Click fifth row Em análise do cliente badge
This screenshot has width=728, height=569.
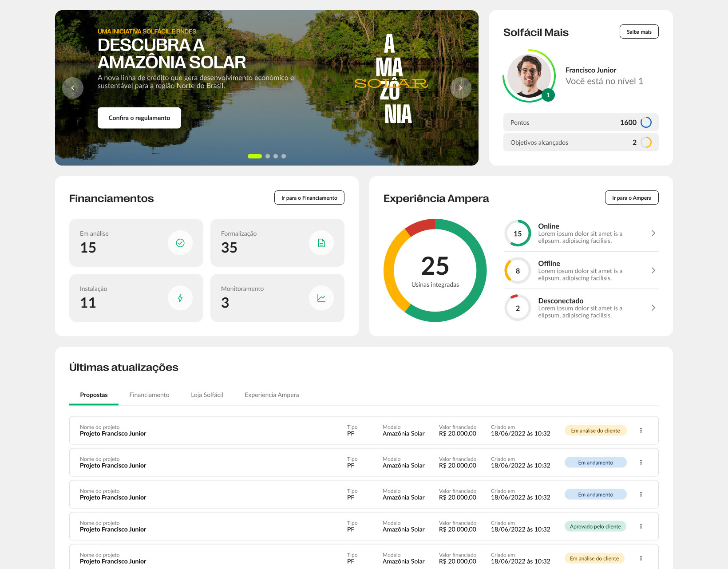(x=594, y=558)
